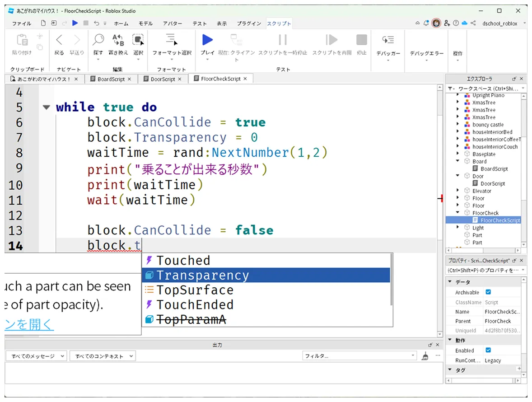
Task: Toggle the Archivable checkbox
Action: point(488,292)
